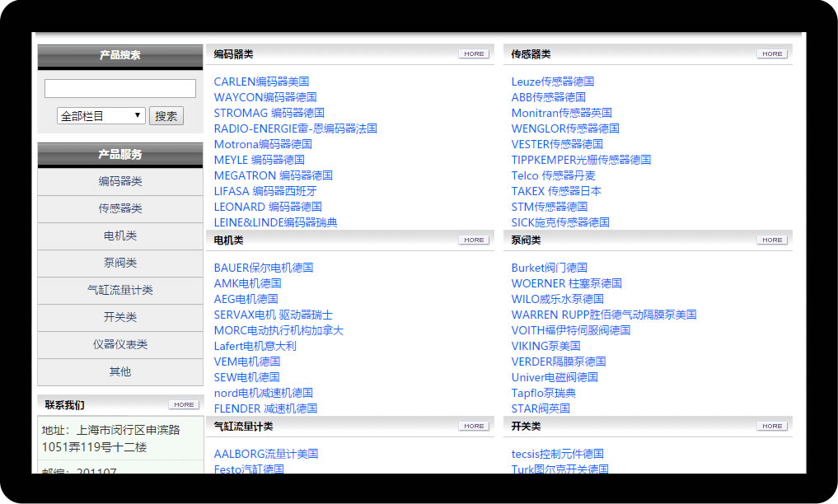Open 气缸流量计类 in product services menu
The image size is (838, 504).
point(120,291)
